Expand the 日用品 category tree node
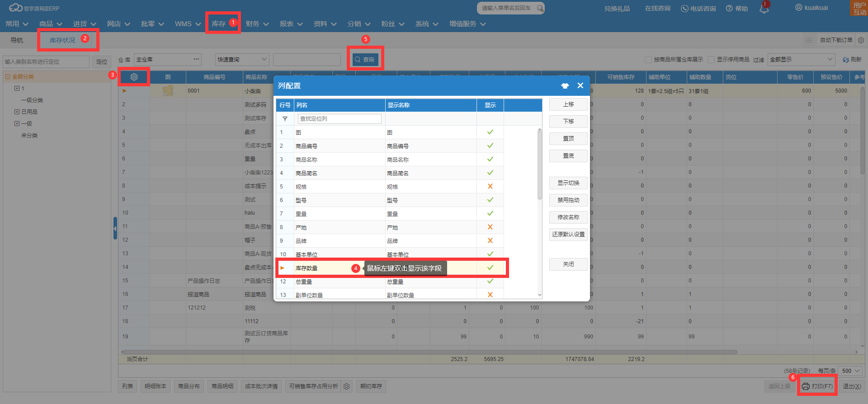The height and width of the screenshot is (404, 868). pyautogui.click(x=17, y=112)
